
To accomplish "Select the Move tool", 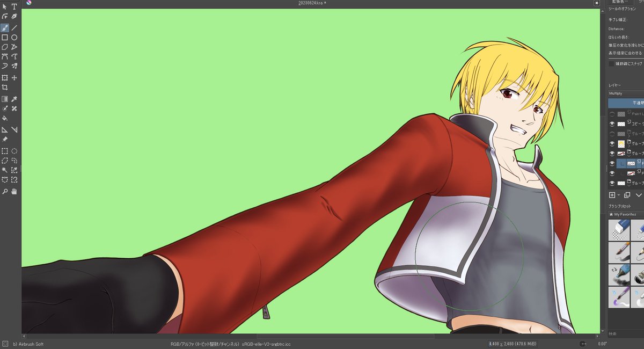I will [x=14, y=78].
